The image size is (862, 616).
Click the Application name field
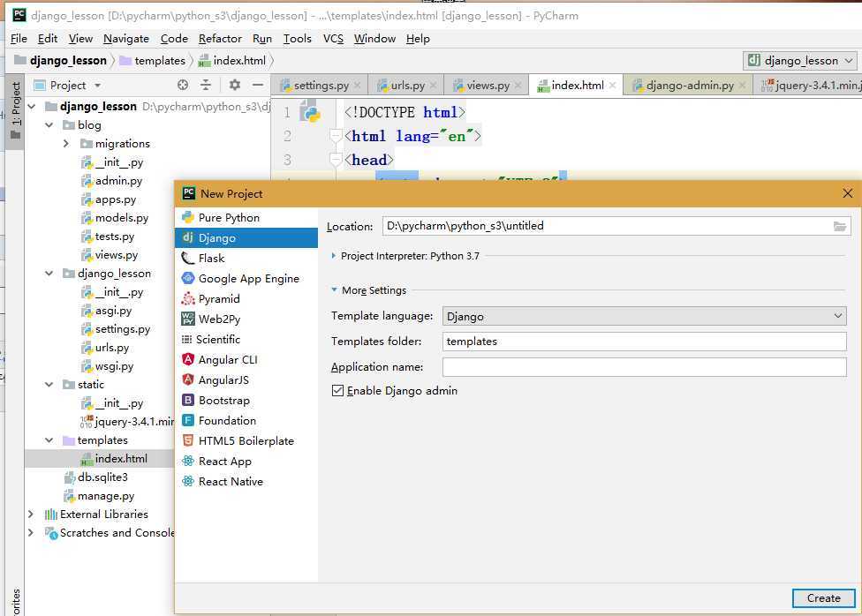645,367
